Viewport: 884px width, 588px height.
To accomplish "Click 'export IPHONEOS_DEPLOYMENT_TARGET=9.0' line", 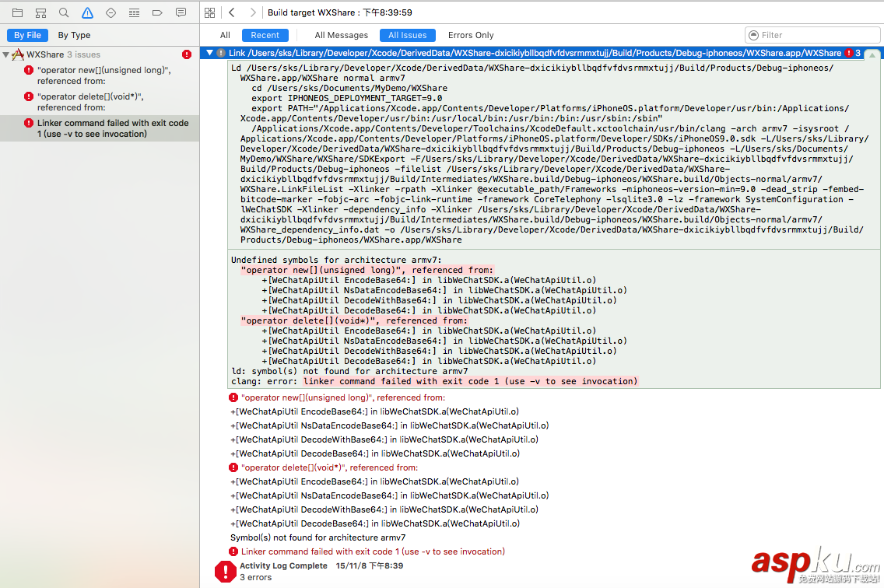I will pos(347,98).
